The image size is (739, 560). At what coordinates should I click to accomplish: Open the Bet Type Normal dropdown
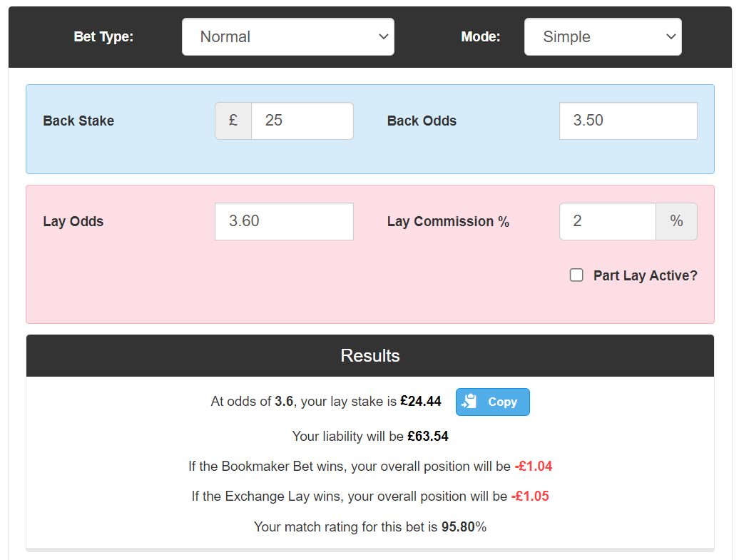[x=288, y=37]
